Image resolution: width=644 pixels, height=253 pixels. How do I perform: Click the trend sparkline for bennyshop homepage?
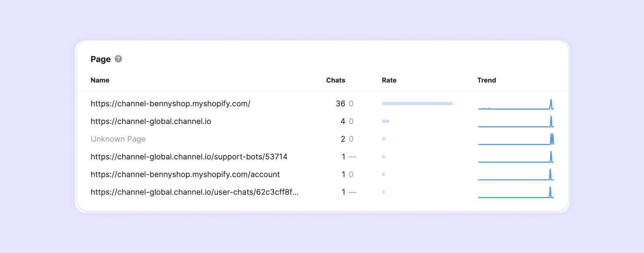pyautogui.click(x=516, y=105)
